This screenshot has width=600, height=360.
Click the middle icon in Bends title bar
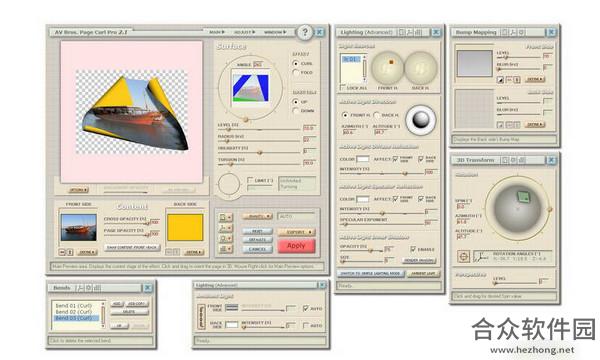[89, 288]
